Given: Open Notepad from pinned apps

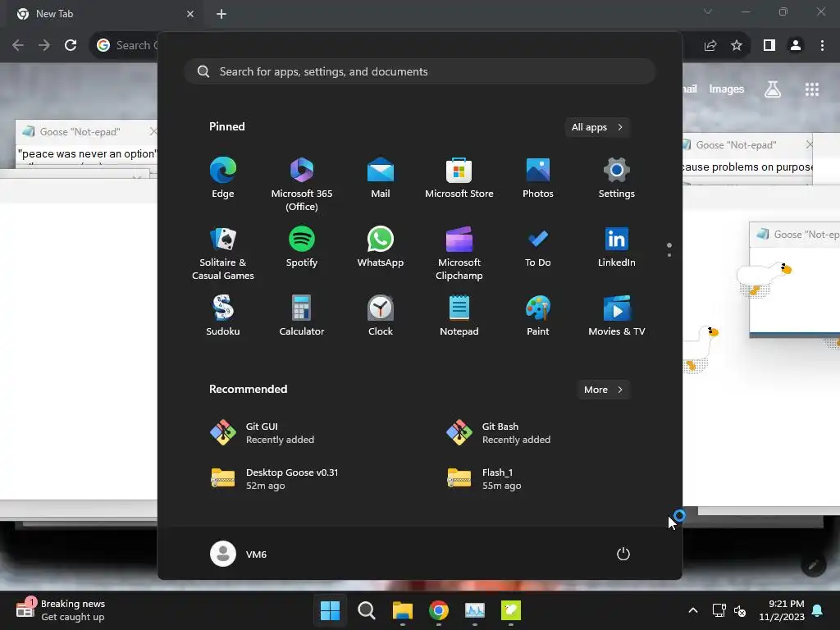Looking at the screenshot, I should [459, 316].
